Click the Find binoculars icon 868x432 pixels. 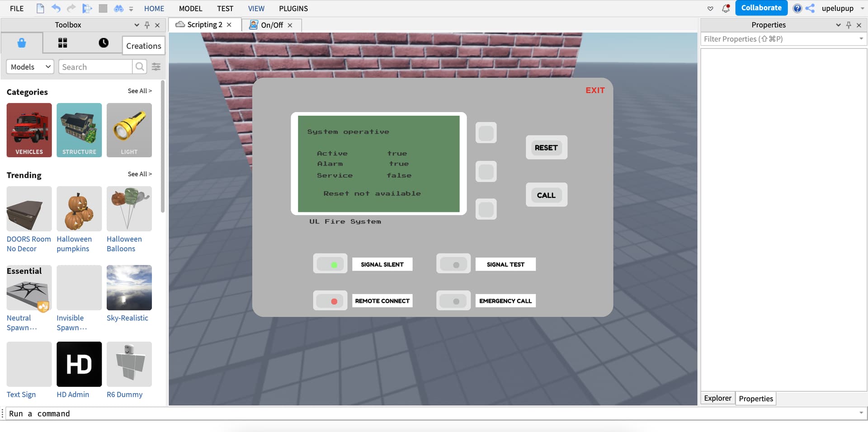[x=118, y=8]
